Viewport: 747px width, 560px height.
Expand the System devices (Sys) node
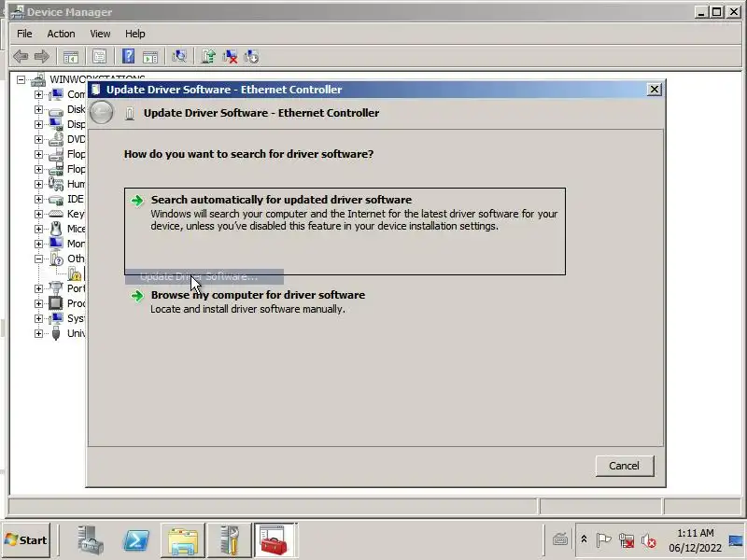pos(38,318)
